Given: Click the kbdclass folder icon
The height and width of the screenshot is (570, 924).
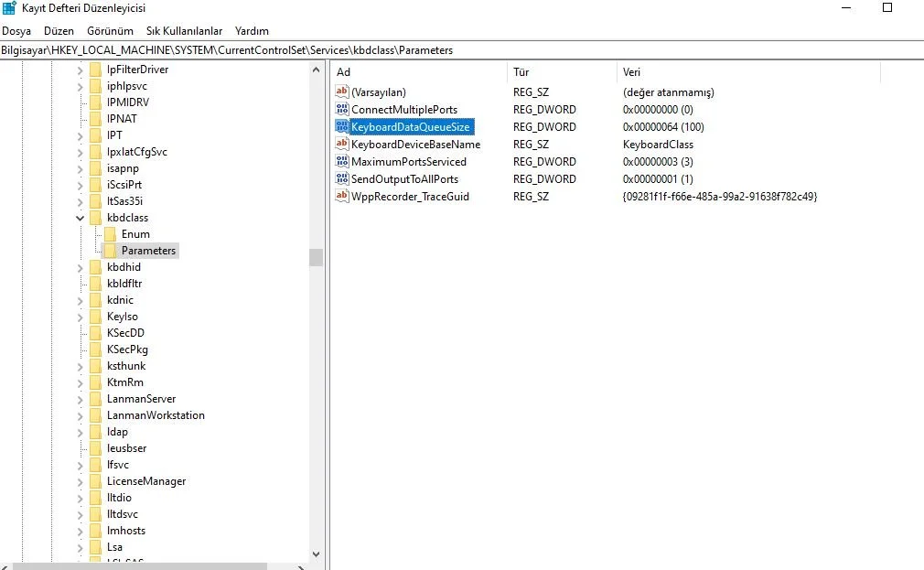Looking at the screenshot, I should pyautogui.click(x=95, y=218).
